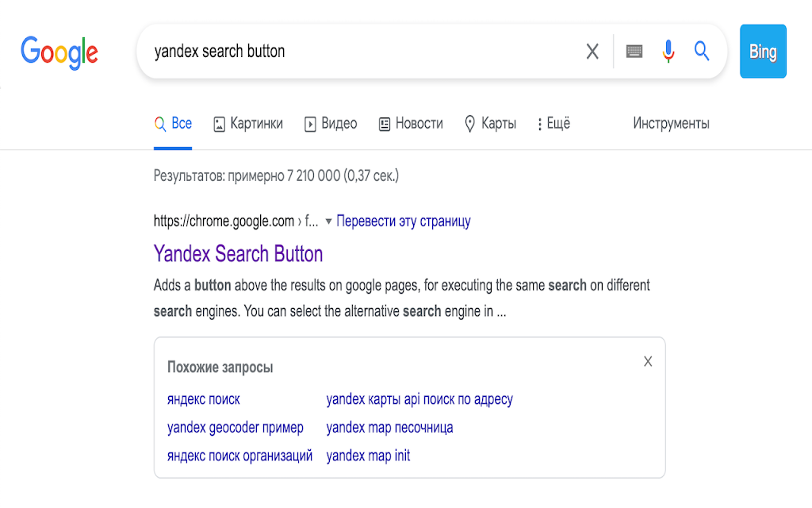Open Инструменты search tools

(x=671, y=124)
